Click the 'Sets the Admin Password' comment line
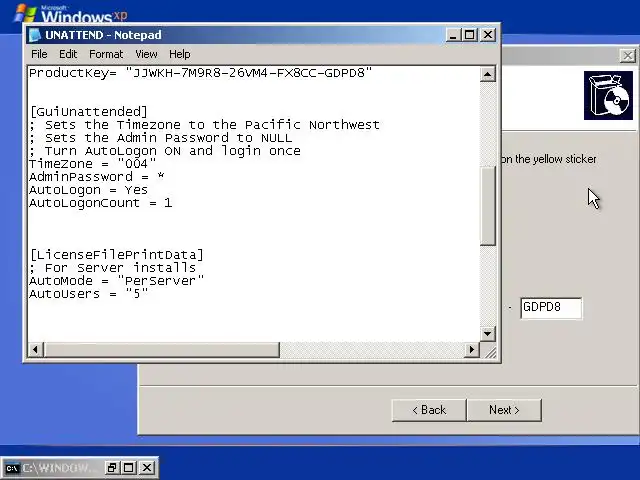The width and height of the screenshot is (640, 480). pyautogui.click(x=161, y=138)
